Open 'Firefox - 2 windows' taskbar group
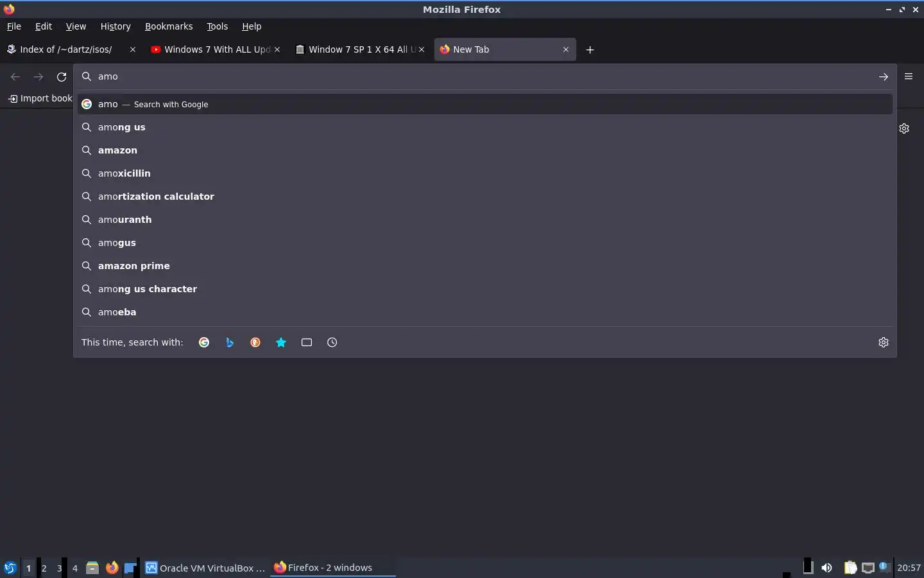The image size is (924, 578). point(332,568)
